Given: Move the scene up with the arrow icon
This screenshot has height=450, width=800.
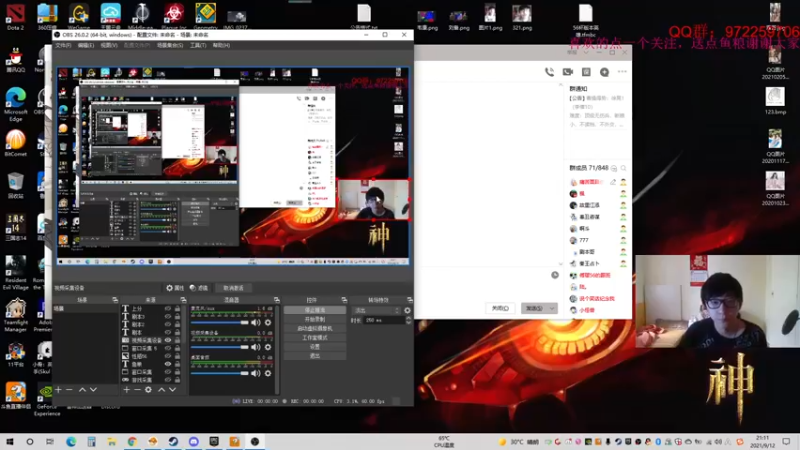Looking at the screenshot, I should [82, 390].
